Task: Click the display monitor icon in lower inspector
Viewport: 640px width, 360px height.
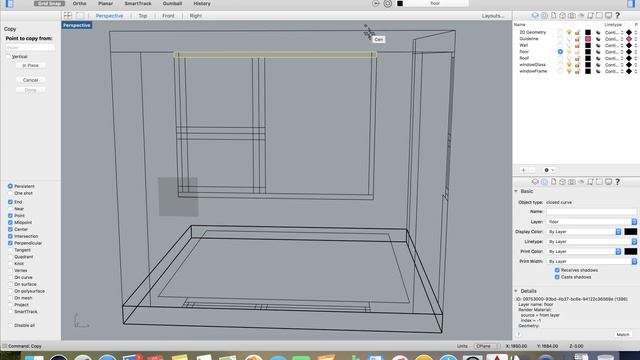Action: [x=608, y=182]
